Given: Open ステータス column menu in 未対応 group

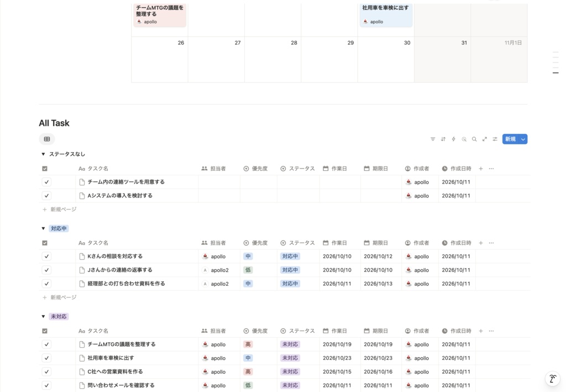Looking at the screenshot, I should 298,331.
